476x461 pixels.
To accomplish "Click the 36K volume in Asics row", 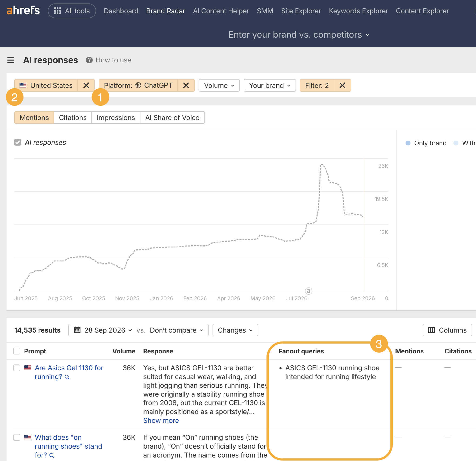I will point(129,368).
